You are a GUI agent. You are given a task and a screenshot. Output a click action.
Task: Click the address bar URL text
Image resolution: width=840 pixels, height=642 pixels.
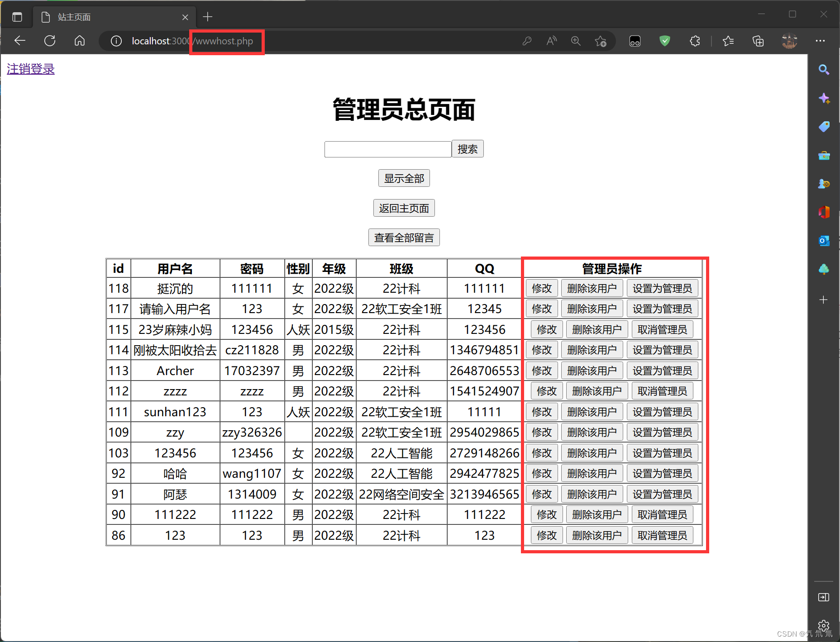coord(192,41)
